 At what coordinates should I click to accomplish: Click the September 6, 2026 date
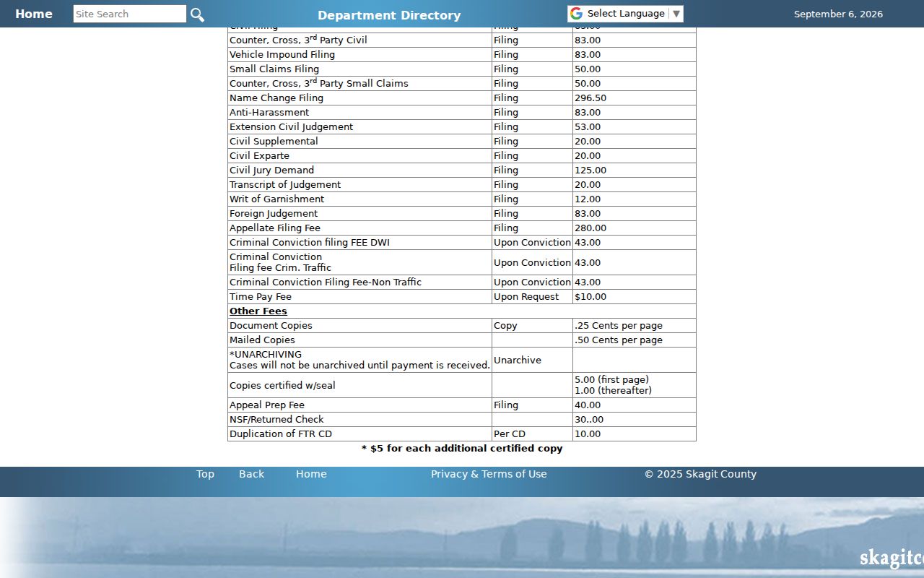pyautogui.click(x=838, y=14)
